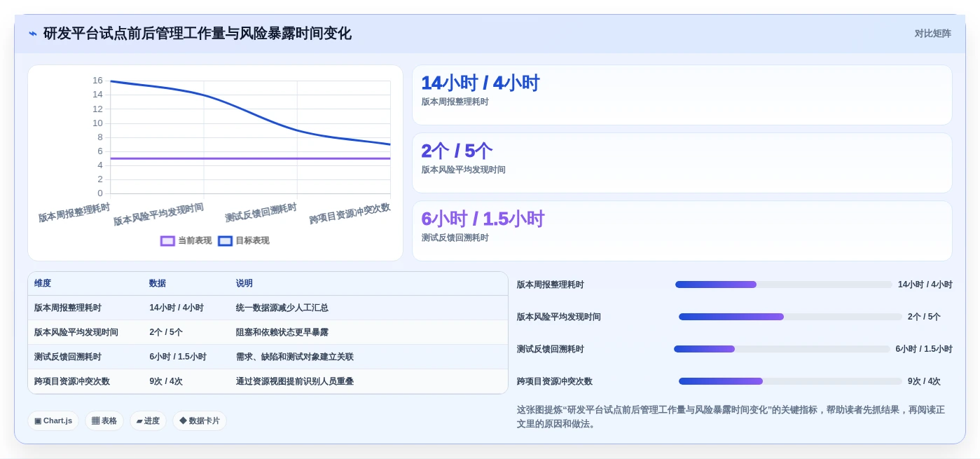The width and height of the screenshot is (980, 459).
Task: Click the 版本风险平均发现时间 progress bar
Action: click(x=790, y=317)
